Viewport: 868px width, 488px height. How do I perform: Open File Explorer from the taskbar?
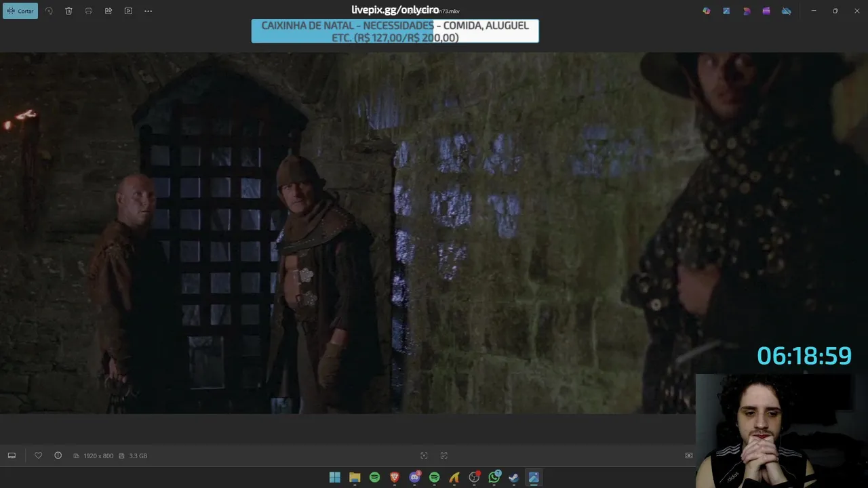(355, 477)
